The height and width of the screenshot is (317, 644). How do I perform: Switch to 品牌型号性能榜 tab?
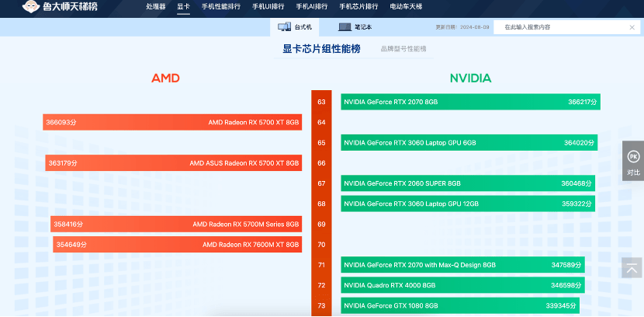point(403,49)
